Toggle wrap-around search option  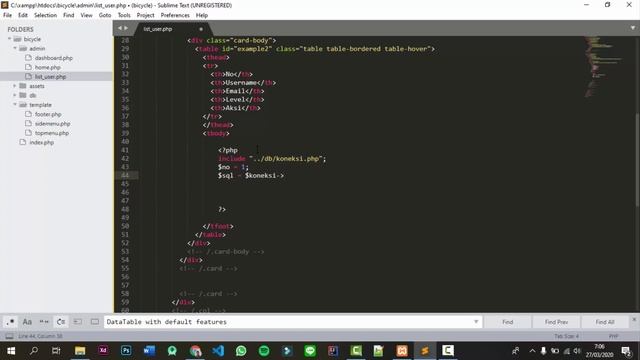61,322
